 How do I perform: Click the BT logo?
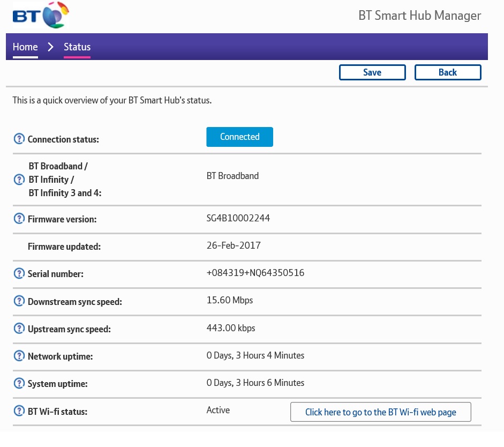click(41, 16)
